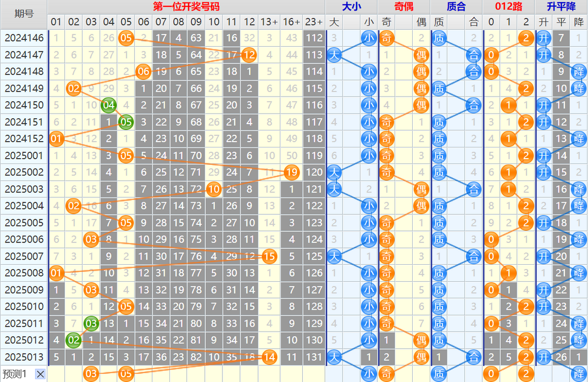Image resolution: width=588 pixels, height=382 pixels.
Task: Select the 01 number column header
Action: pos(56,22)
